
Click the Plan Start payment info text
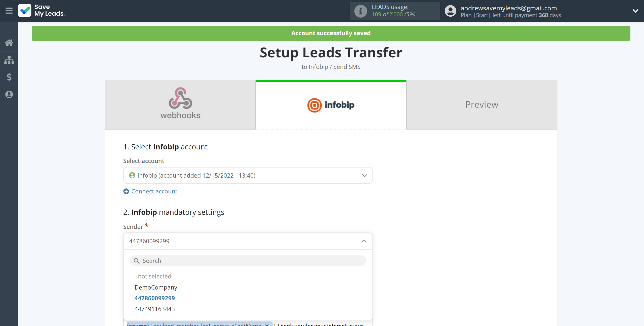pyautogui.click(x=511, y=15)
